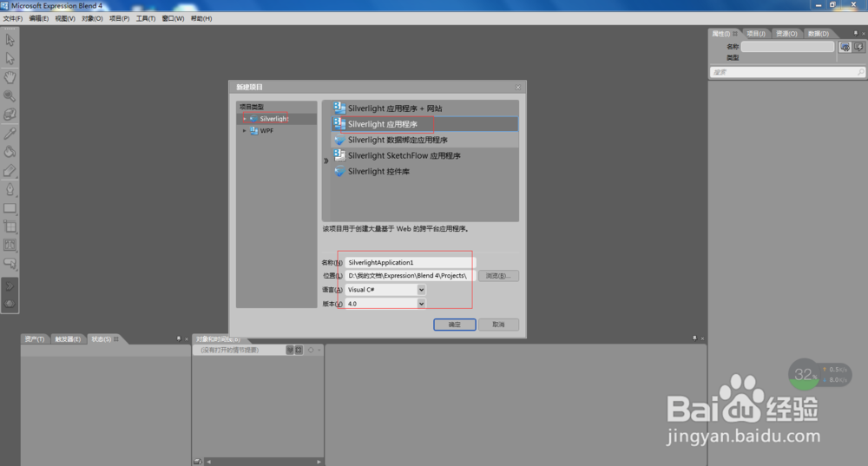Image resolution: width=868 pixels, height=466 pixels.
Task: Pin the Properties panel group
Action: pos(855,34)
